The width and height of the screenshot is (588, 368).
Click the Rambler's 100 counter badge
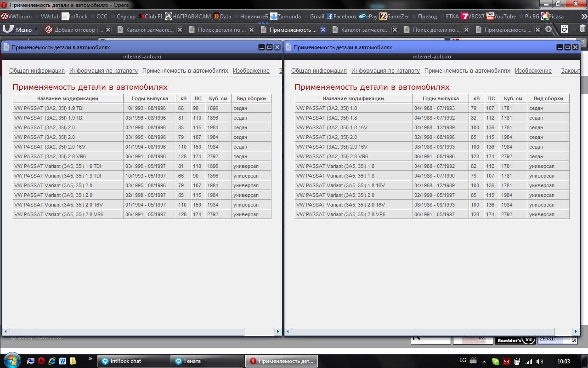pyautogui.click(x=515, y=340)
